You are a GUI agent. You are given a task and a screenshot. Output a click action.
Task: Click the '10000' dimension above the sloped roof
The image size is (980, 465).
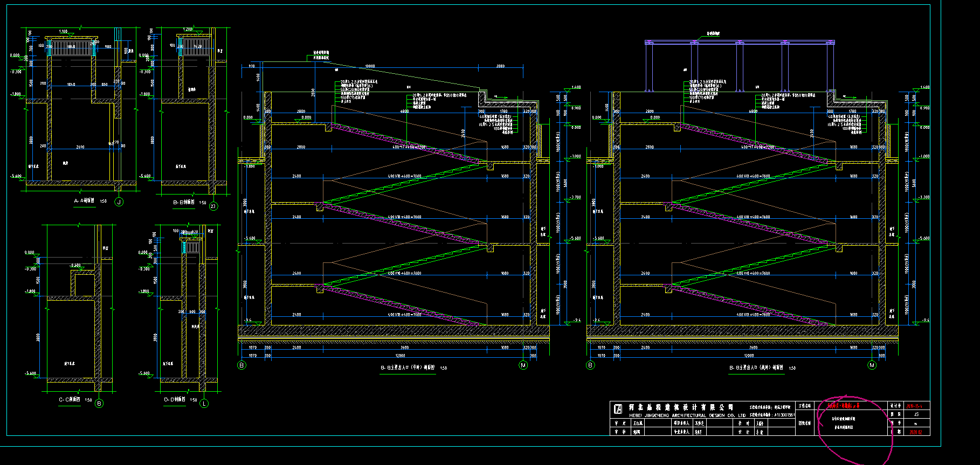pyautogui.click(x=370, y=66)
